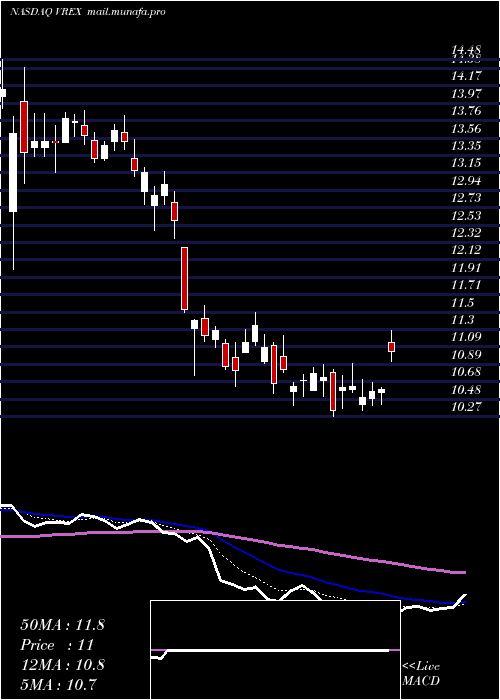Pick the 13.35 price axis label
Screen dimensions: 500x700
[x=466, y=146]
